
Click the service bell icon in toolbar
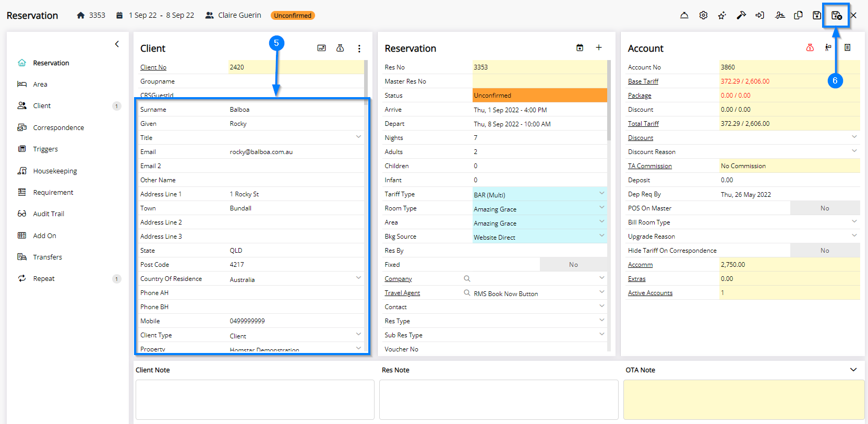point(684,16)
